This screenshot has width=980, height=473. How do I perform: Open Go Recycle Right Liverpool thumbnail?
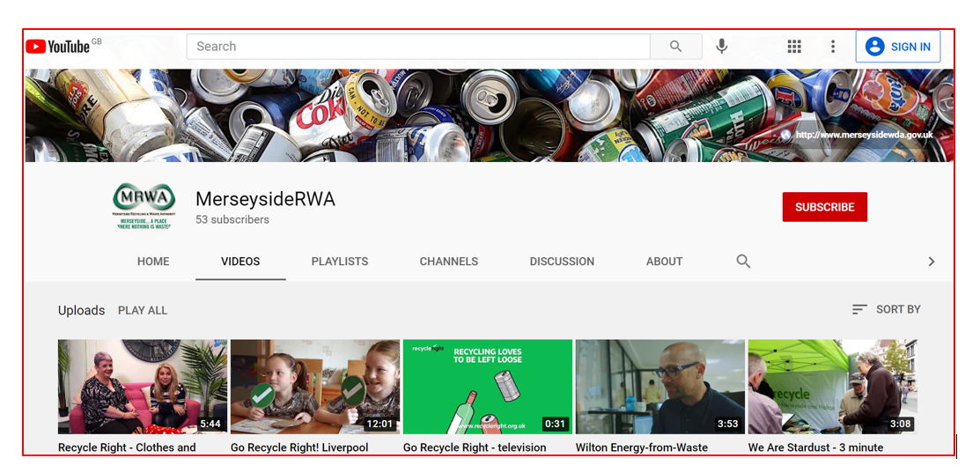[315, 387]
